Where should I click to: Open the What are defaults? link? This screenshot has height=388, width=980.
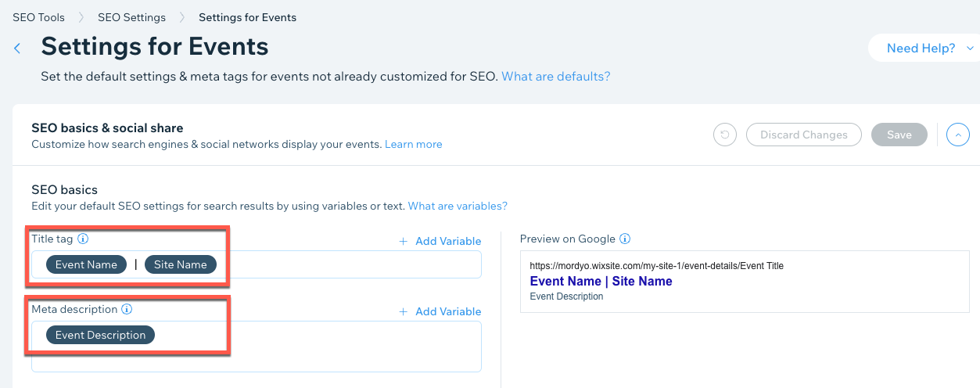[555, 77]
